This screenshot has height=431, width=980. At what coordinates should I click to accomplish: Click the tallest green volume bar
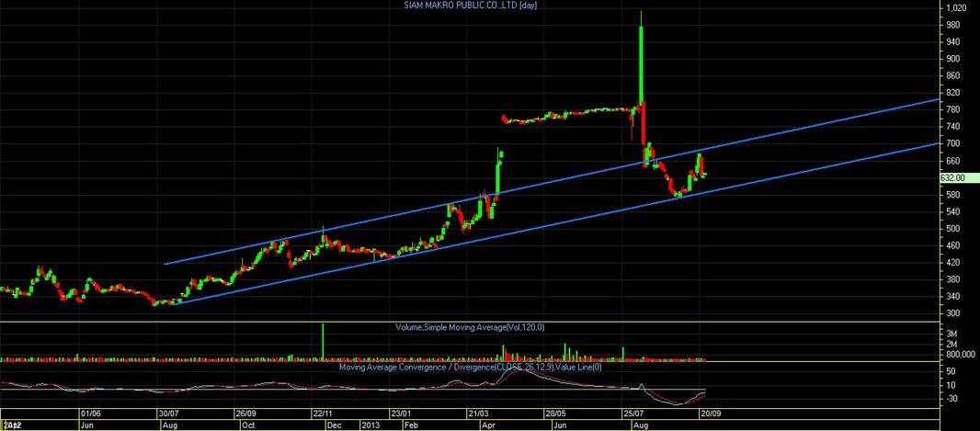pyautogui.click(x=323, y=342)
